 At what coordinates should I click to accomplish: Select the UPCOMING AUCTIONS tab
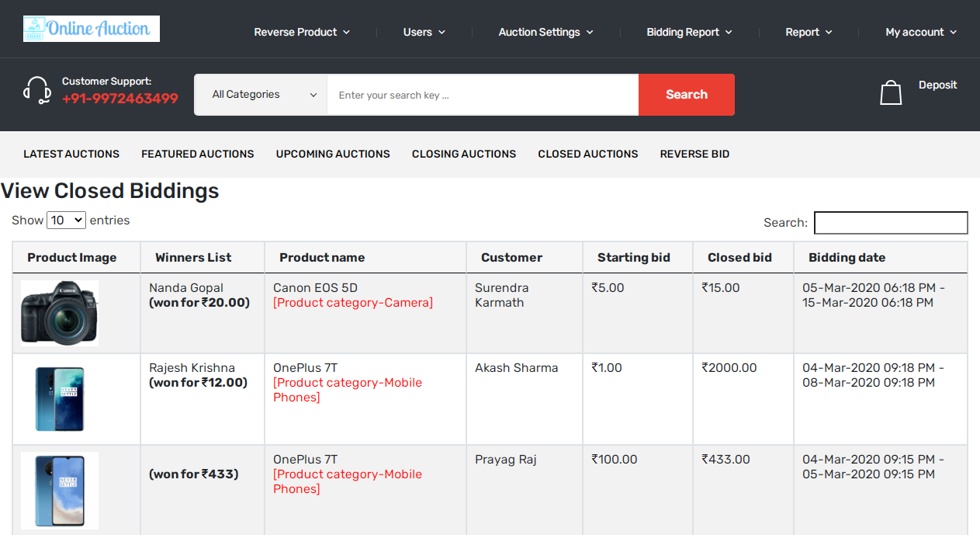tap(332, 154)
